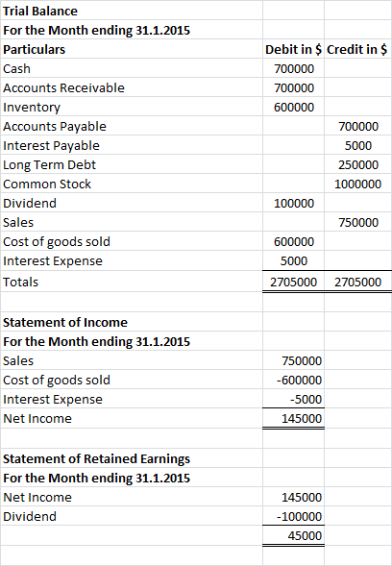The width and height of the screenshot is (392, 566).
Task: Click the "Long Term Debt" label
Action: [49, 164]
